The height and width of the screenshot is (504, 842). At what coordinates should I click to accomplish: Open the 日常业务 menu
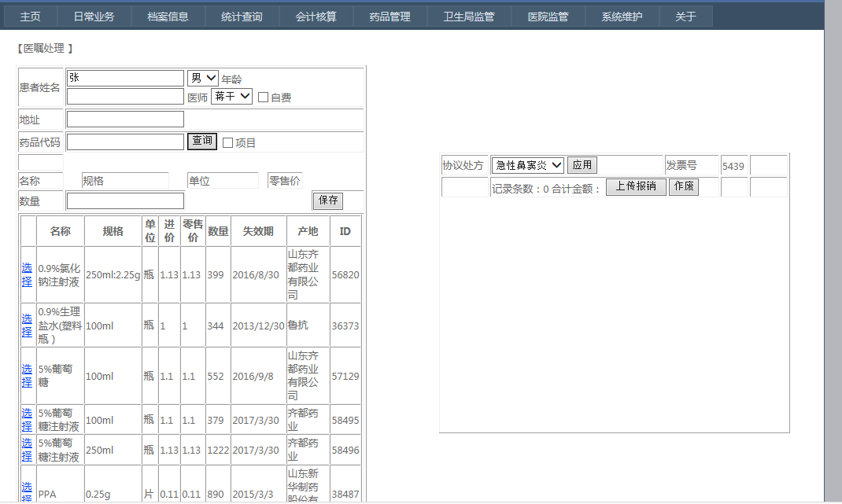point(94,17)
